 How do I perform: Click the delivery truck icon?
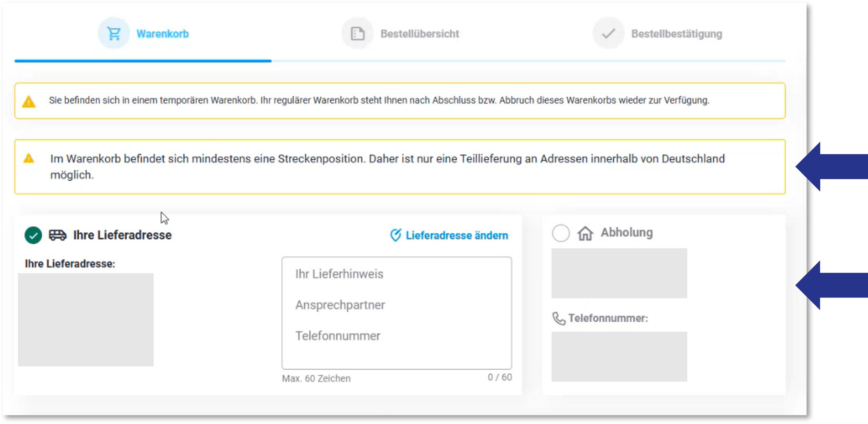click(x=58, y=235)
